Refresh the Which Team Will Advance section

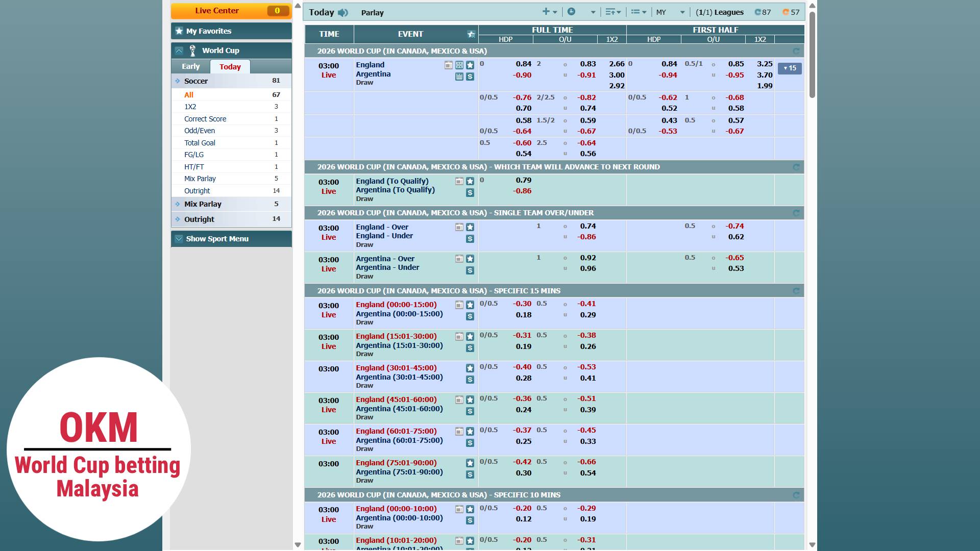coord(796,167)
